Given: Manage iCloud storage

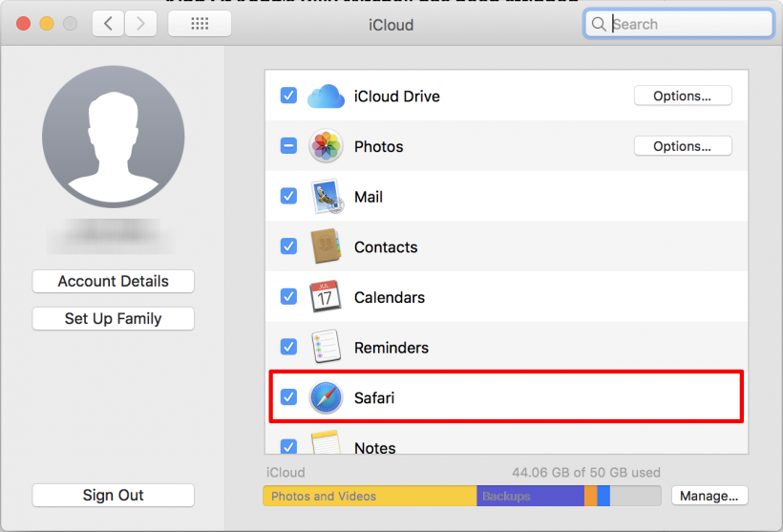Looking at the screenshot, I should pos(709,496).
